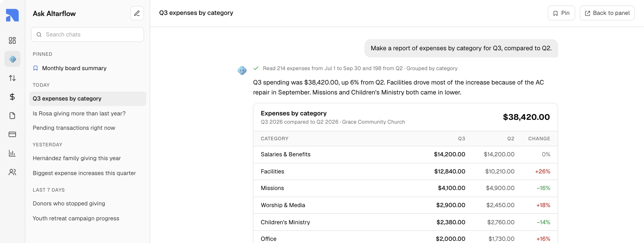Open the transfers up-down arrows icon
The height and width of the screenshot is (243, 644).
point(12,78)
